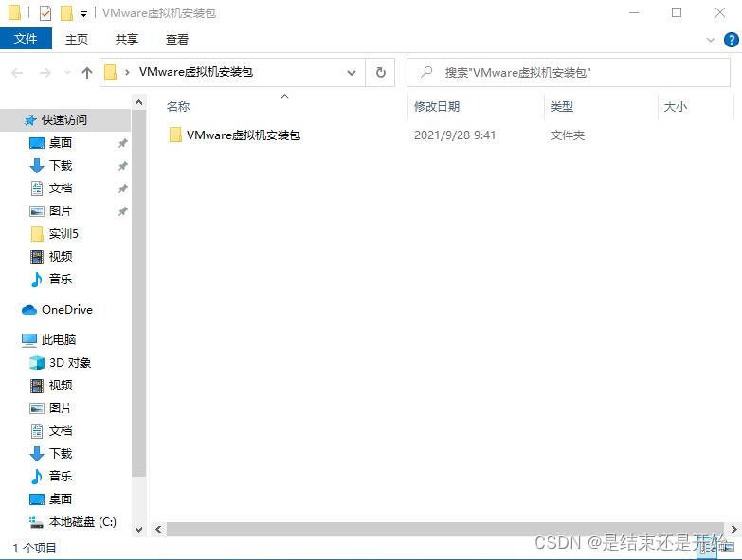742x560 pixels.
Task: Open 视频 under quick access
Action: pyautogui.click(x=61, y=257)
